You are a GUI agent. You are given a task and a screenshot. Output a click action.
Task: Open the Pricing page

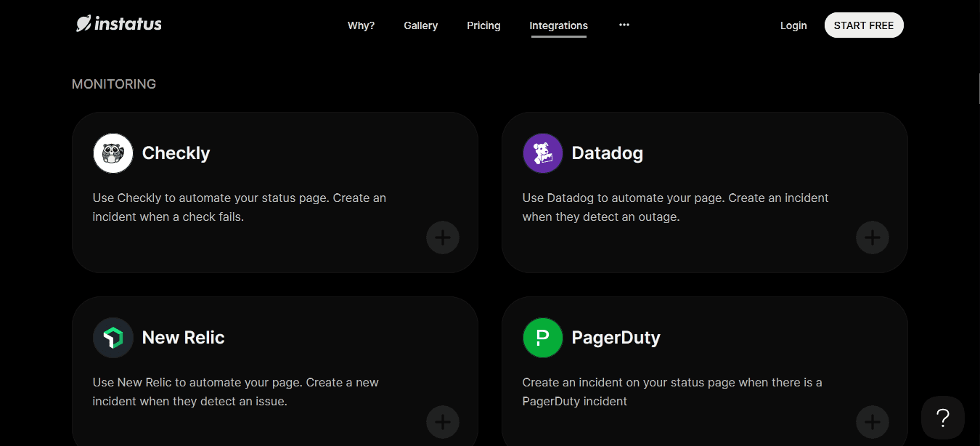click(483, 25)
